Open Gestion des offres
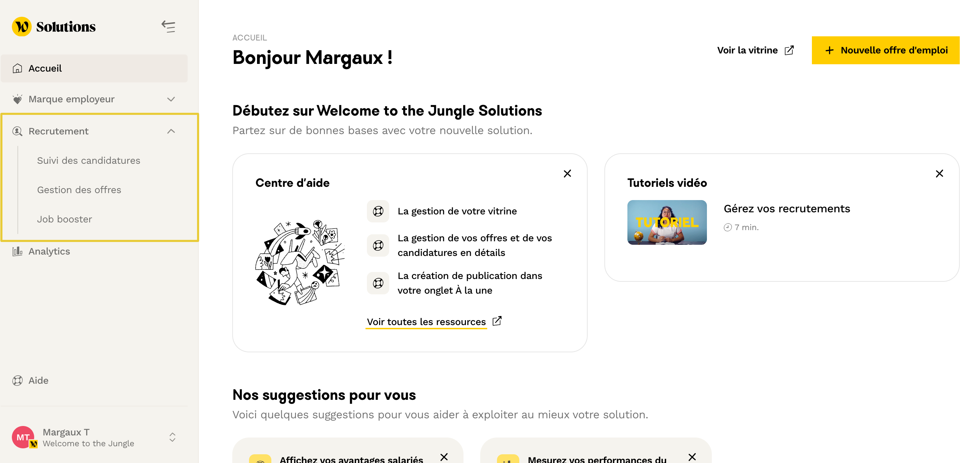This screenshot has width=980, height=463. click(79, 190)
